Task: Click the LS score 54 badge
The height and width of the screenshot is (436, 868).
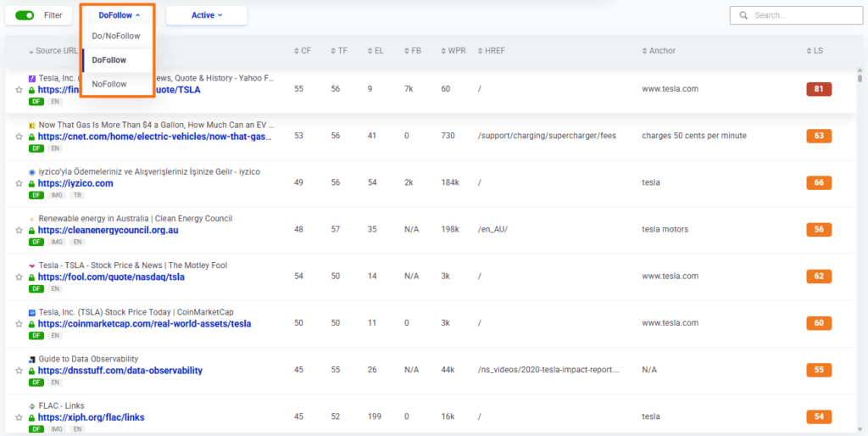Action: (819, 416)
